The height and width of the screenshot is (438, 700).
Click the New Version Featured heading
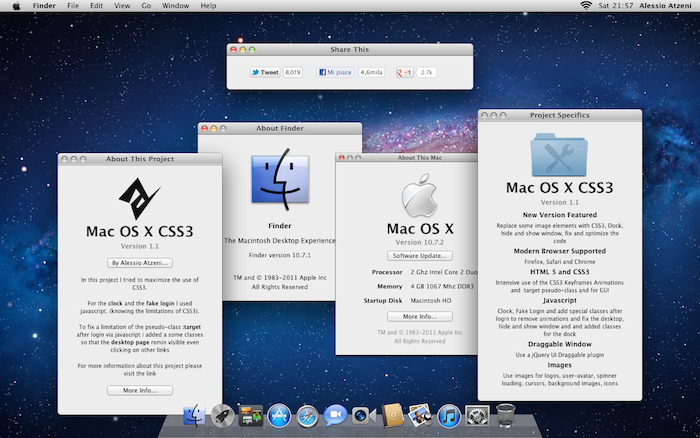560,215
